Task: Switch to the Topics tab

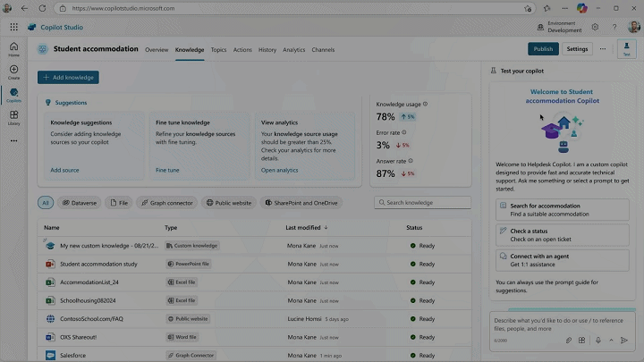Action: 218,50
